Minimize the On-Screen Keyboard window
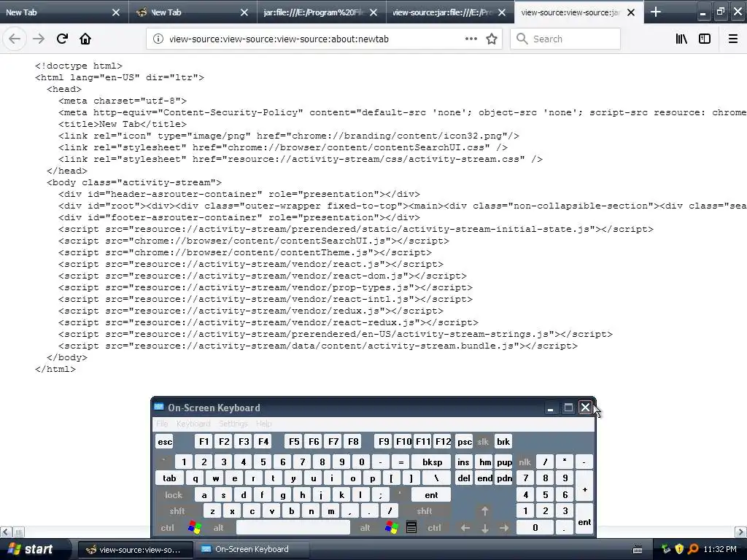 pos(550,408)
